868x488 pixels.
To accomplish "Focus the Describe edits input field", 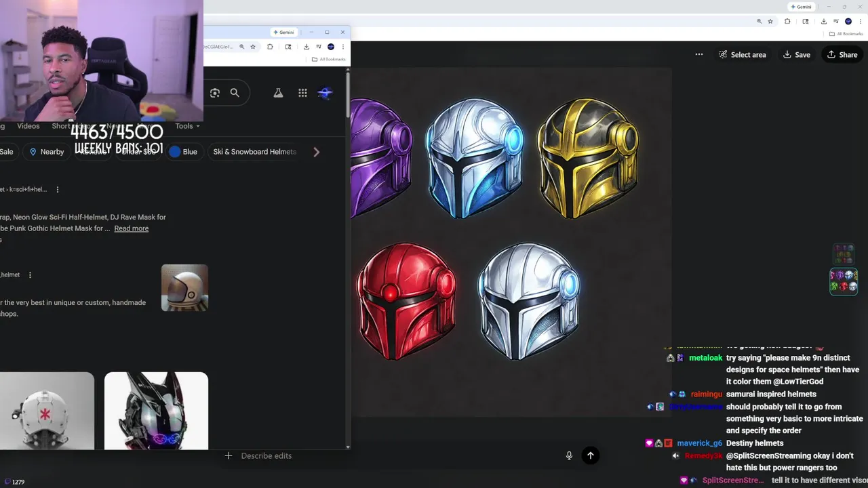I will [x=400, y=455].
